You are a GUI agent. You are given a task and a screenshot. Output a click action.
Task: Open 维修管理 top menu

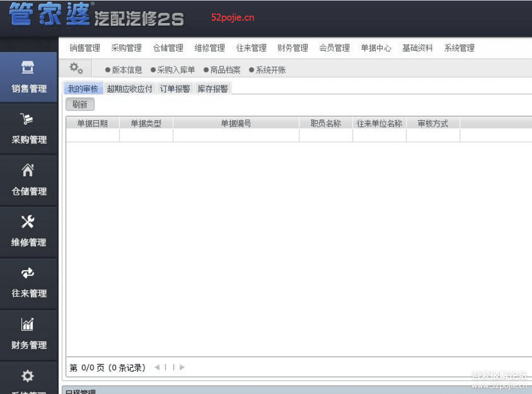(209, 48)
